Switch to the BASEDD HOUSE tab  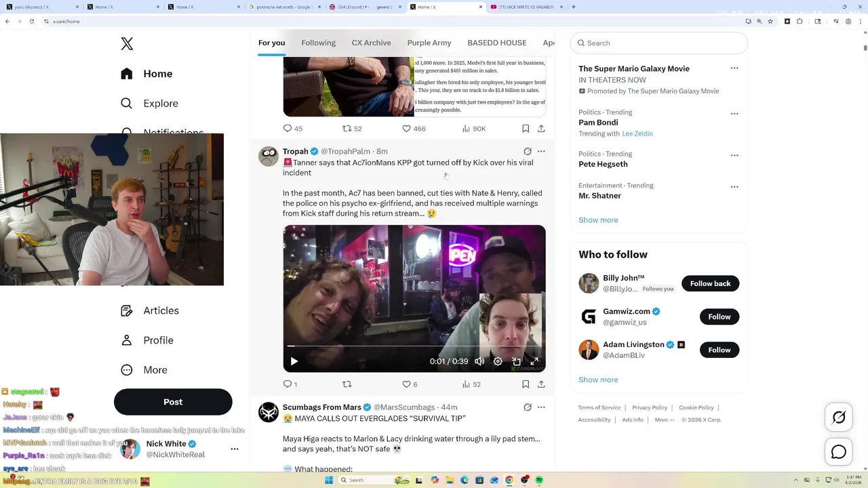[497, 43]
